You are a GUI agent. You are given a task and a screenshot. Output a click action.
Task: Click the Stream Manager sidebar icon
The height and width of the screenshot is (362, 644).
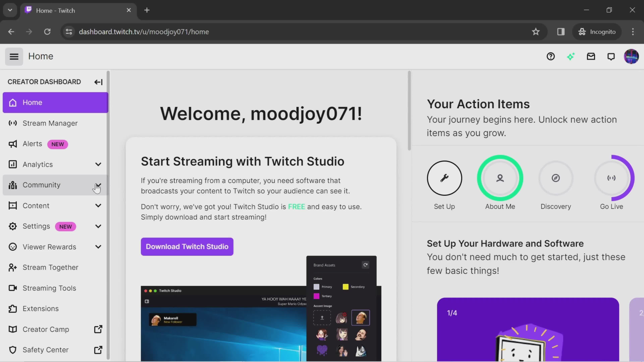12,123
